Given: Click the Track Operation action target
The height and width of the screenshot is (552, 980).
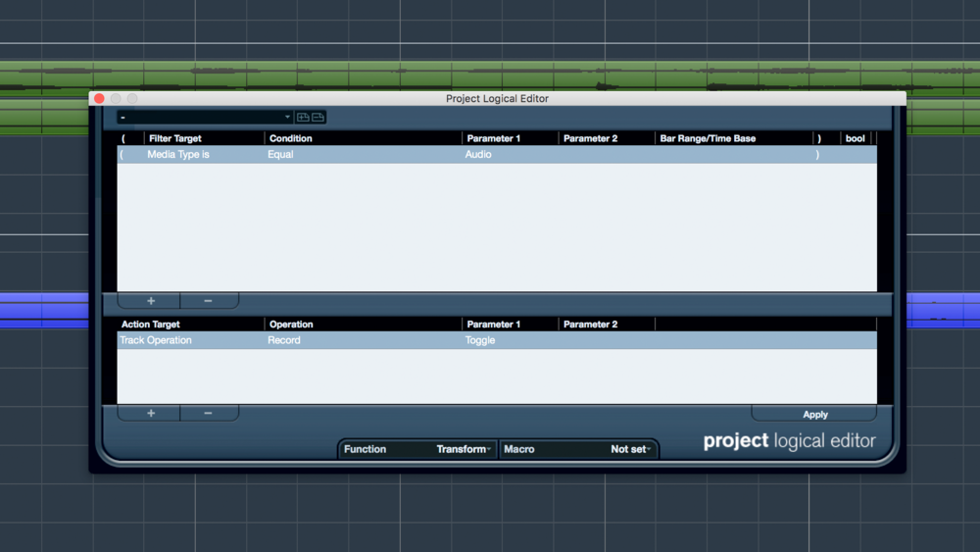Looking at the screenshot, I should pos(157,340).
